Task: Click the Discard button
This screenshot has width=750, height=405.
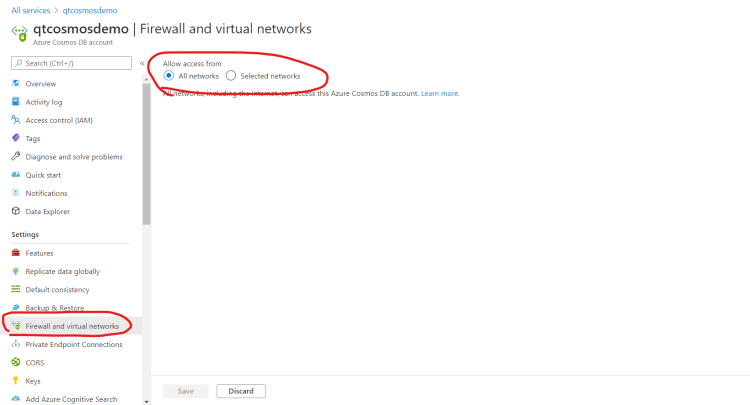Action: coord(241,391)
